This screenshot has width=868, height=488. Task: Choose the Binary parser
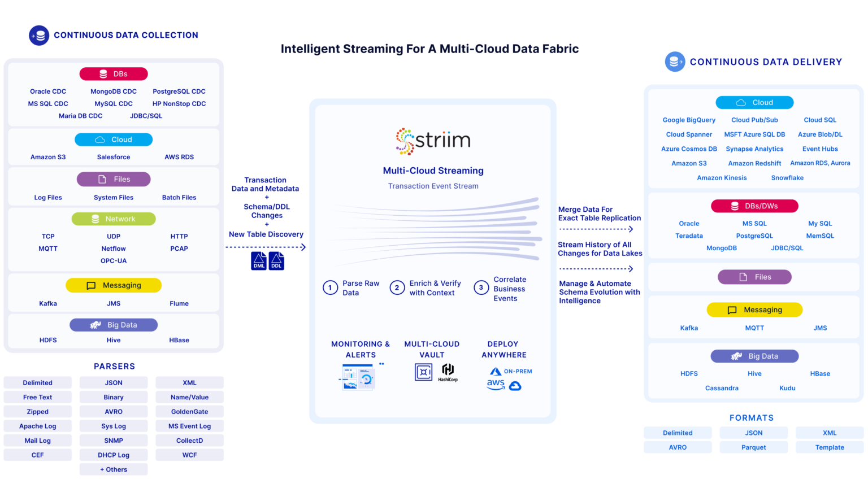coord(114,397)
